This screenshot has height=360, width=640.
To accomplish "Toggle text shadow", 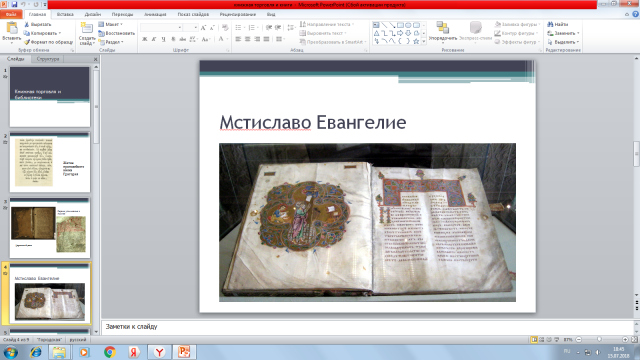I will (x=173, y=39).
